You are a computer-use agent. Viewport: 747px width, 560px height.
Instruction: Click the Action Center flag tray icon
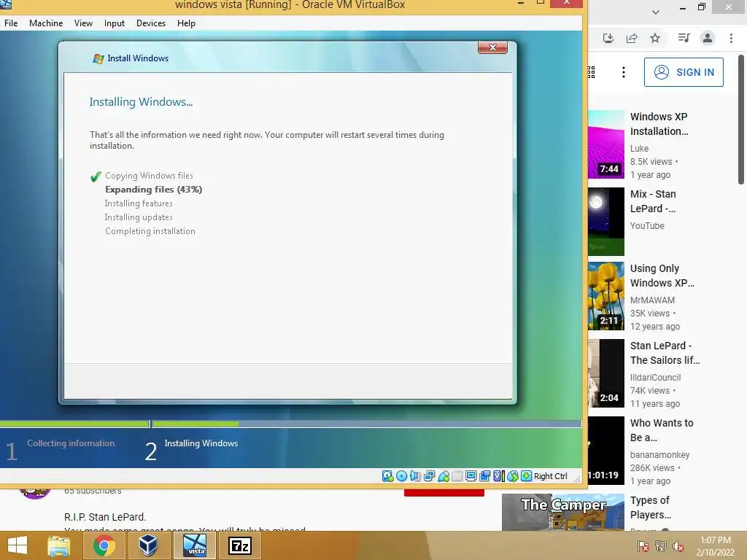point(643,546)
